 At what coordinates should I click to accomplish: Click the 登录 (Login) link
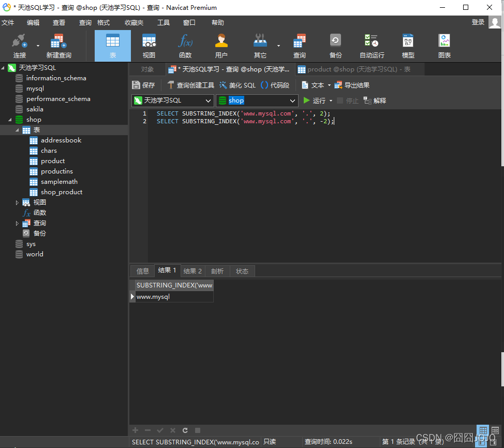click(478, 22)
